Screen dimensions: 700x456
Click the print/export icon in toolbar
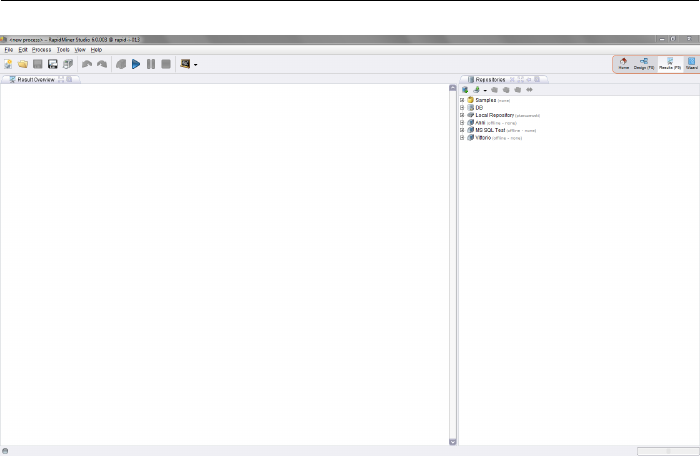click(68, 64)
